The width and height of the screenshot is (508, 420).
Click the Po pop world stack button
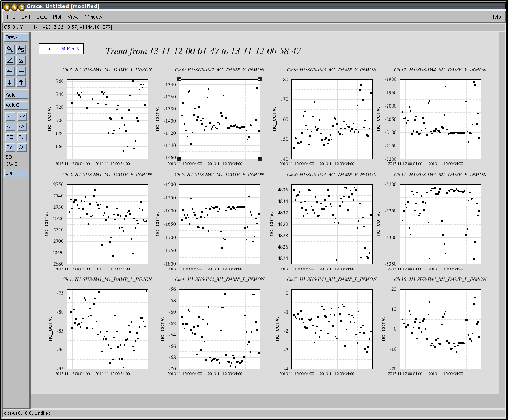[x=10, y=147]
